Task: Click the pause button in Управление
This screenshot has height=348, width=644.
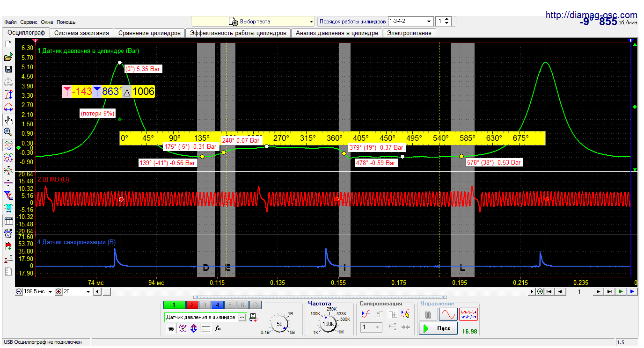Action: point(428,314)
